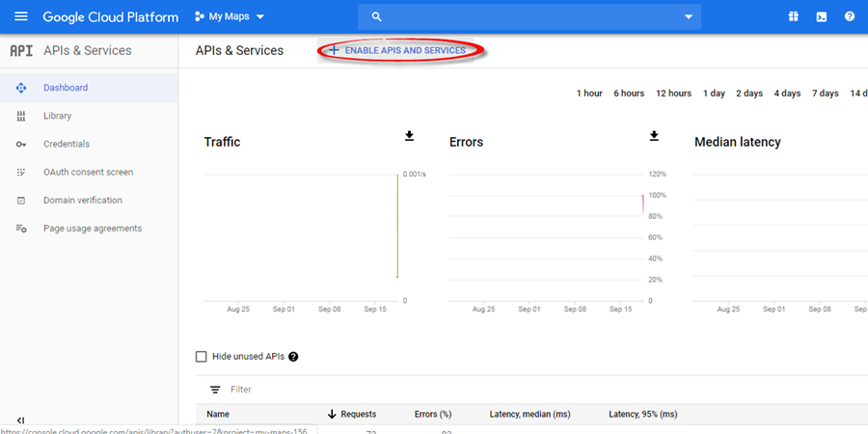Screen dimensions: 868x434
Task: Click the pink Errors chart spike
Action: tap(642, 204)
